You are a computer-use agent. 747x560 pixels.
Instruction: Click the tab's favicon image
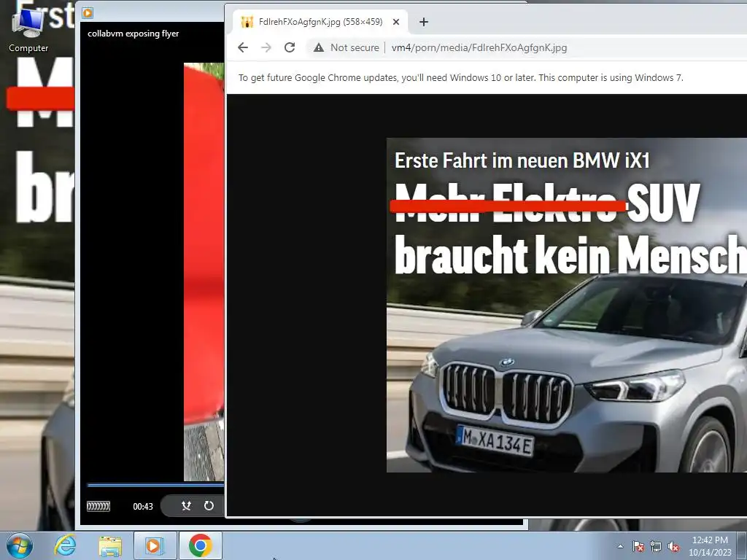coord(247,22)
